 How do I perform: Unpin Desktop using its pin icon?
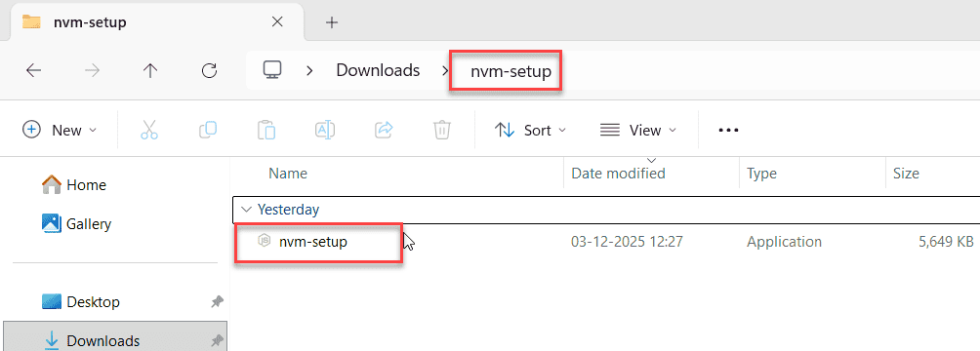pos(217,301)
